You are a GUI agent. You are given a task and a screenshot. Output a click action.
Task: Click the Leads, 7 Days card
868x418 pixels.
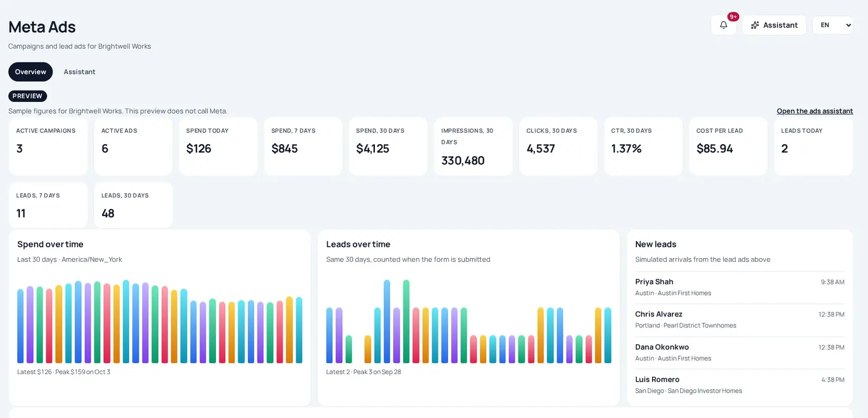coord(48,205)
